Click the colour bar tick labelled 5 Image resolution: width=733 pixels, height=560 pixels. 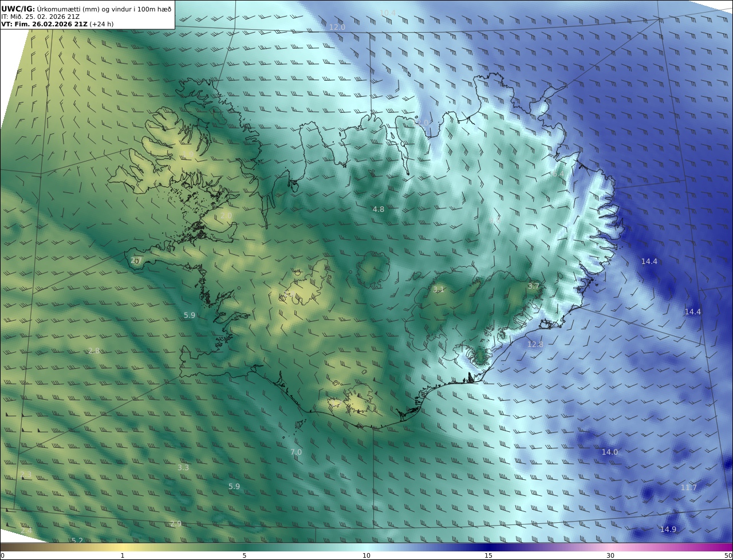(245, 555)
